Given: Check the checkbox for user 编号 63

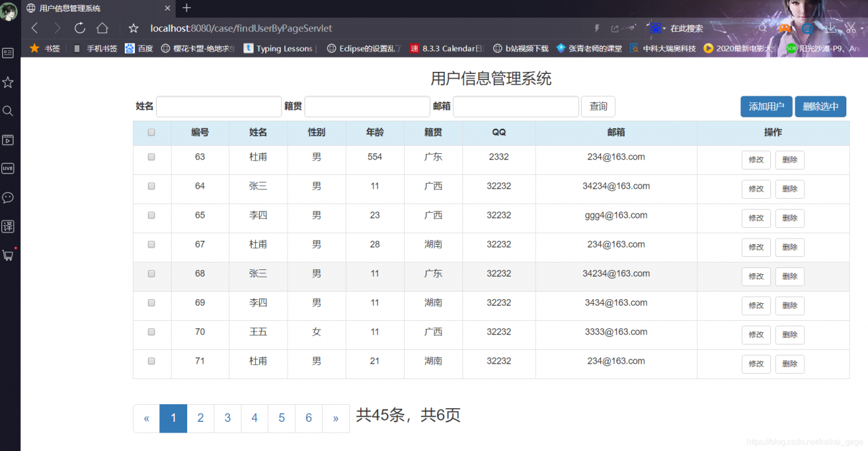Looking at the screenshot, I should (152, 157).
